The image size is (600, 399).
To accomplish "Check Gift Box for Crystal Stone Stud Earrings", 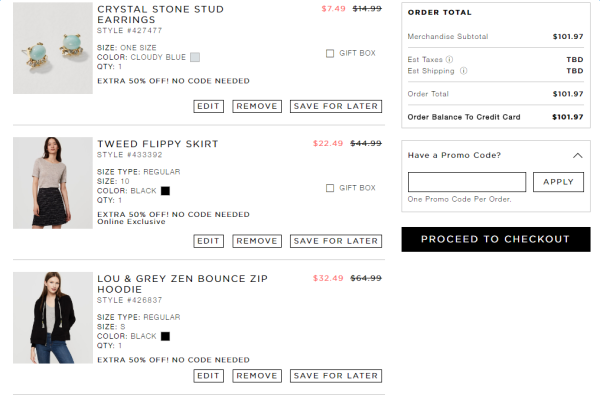I will (330, 53).
